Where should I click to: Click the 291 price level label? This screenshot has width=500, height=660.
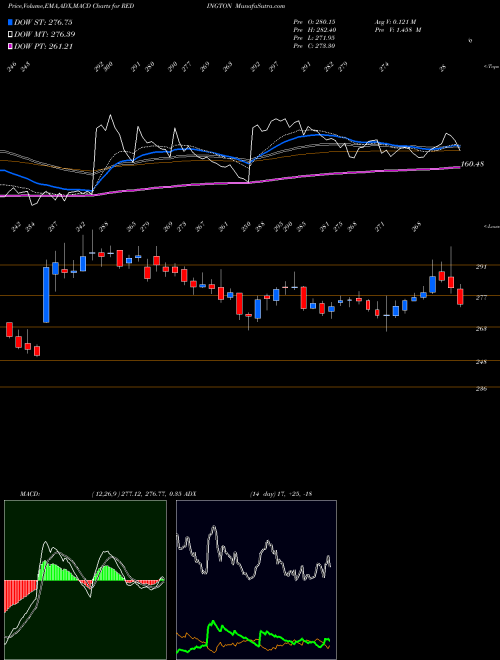[481, 266]
